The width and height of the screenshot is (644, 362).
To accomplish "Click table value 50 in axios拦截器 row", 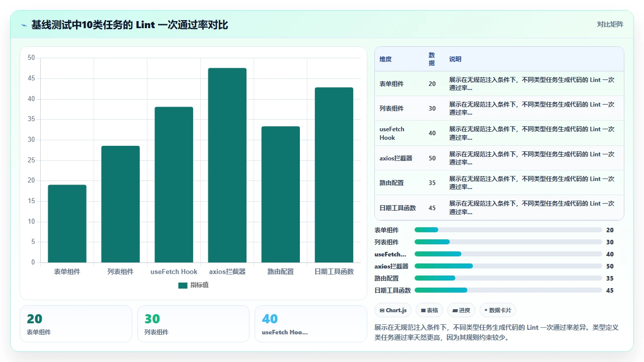I will (x=432, y=158).
